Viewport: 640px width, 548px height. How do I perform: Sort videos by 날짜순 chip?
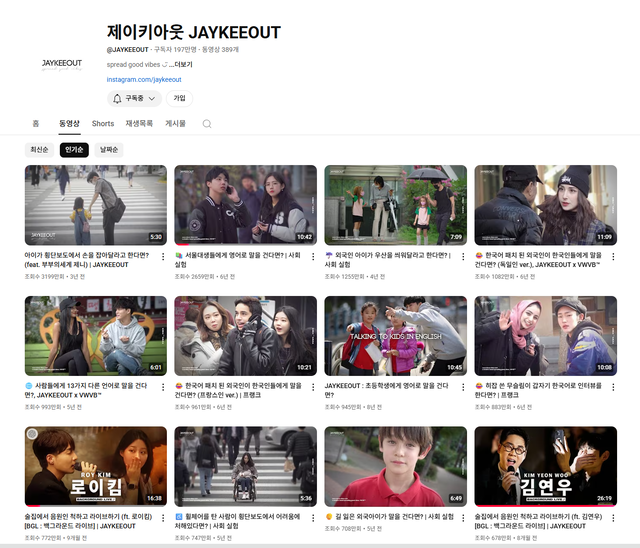[109, 150]
